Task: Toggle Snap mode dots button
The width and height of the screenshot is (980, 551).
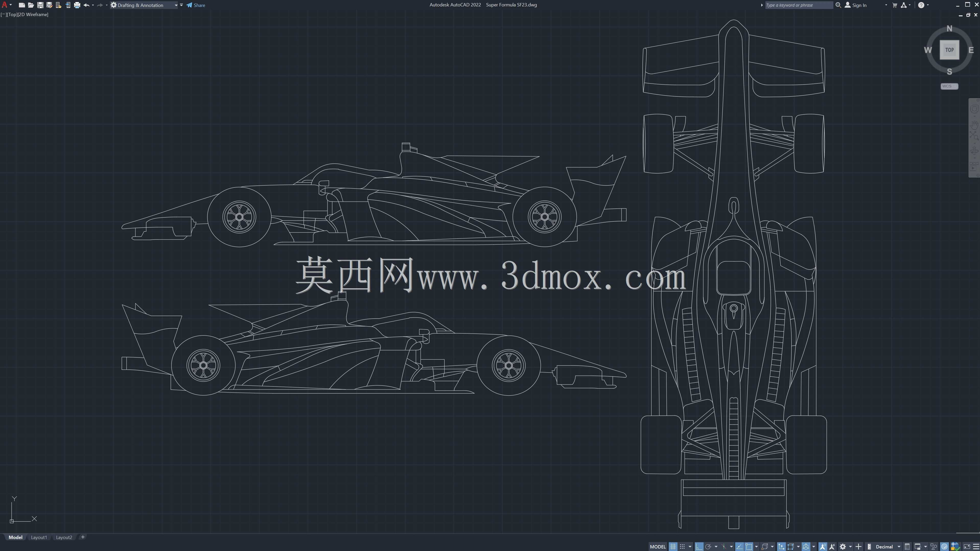Action: (682, 547)
